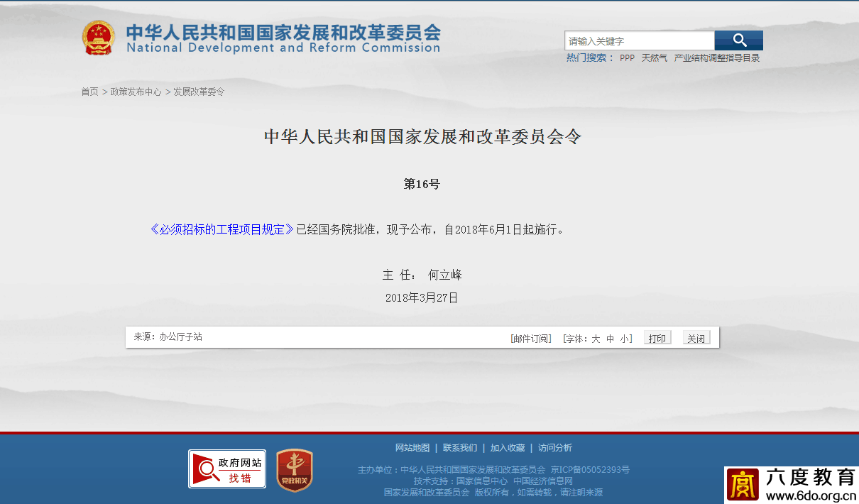Image resolution: width=859 pixels, height=504 pixels.
Task: Click 邮件订阅 email subscription
Action: 531,339
